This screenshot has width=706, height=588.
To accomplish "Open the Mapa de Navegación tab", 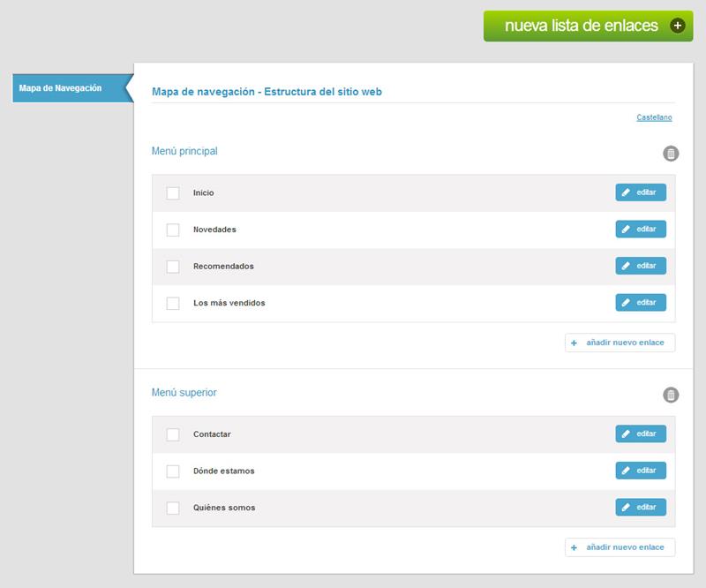I will point(62,88).
